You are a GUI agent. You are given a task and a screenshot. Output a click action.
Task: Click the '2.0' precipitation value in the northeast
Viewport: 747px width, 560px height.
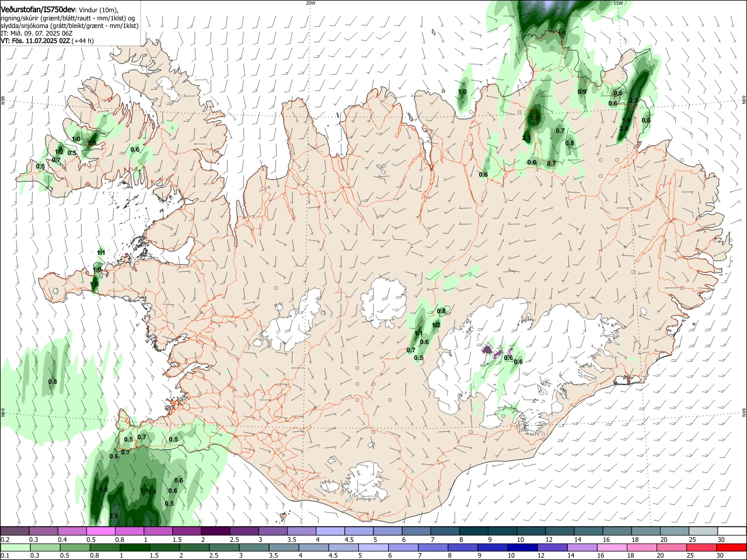[x=624, y=128]
